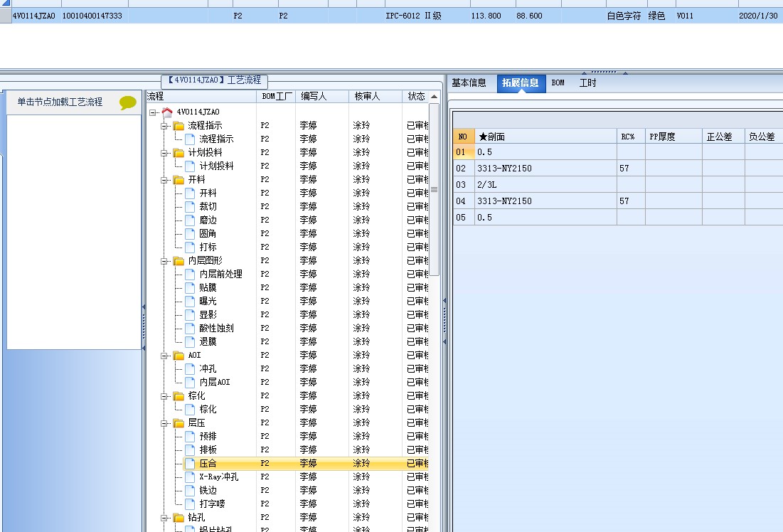Click the red house icon beside 4V0114JZA0
The width and height of the screenshot is (783, 532).
coord(167,112)
